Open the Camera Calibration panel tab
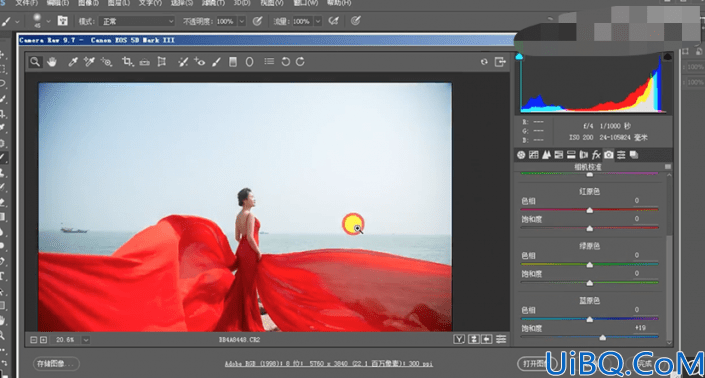The image size is (705, 378). click(x=608, y=155)
